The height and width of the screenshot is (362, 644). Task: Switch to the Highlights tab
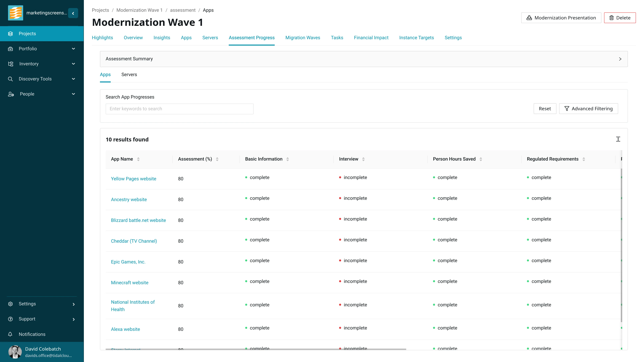click(102, 38)
